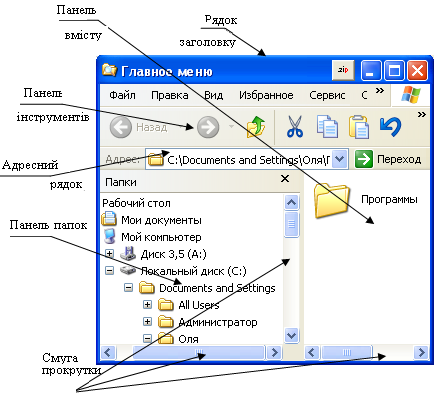The height and width of the screenshot is (394, 435).
Task: Click the Back arrow button
Action: 121,127
